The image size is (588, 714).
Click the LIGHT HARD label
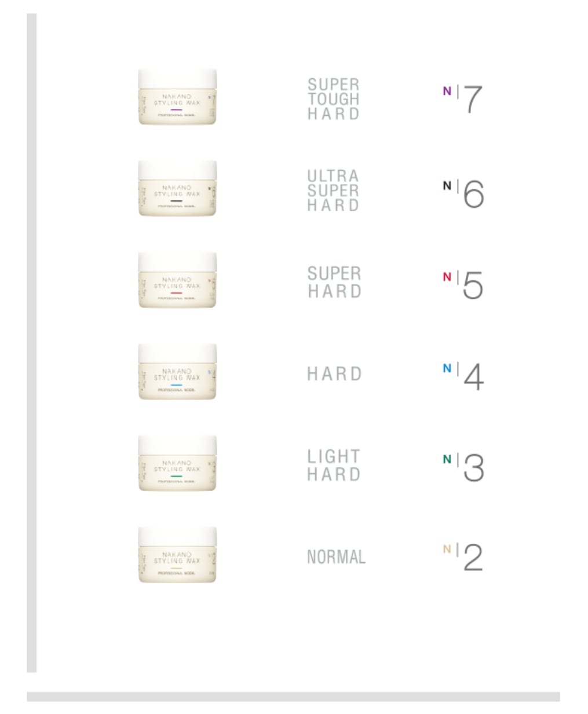[334, 465]
